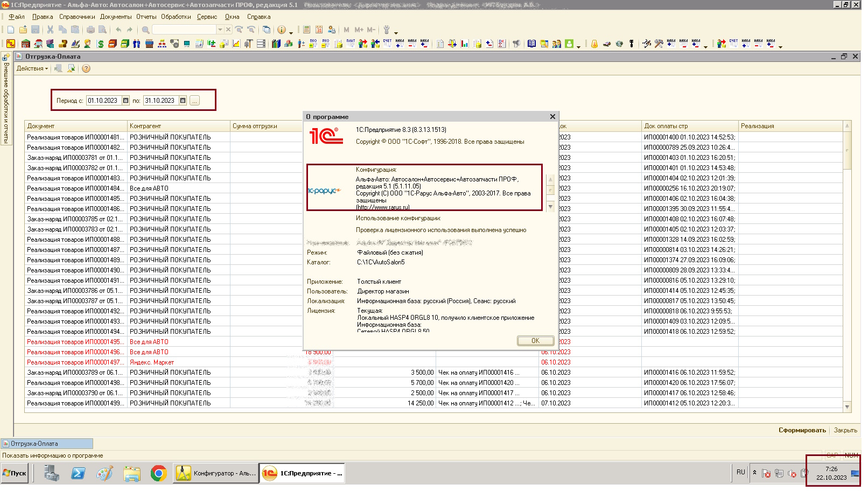Click the open book reference icon
868x491 pixels.
click(531, 44)
